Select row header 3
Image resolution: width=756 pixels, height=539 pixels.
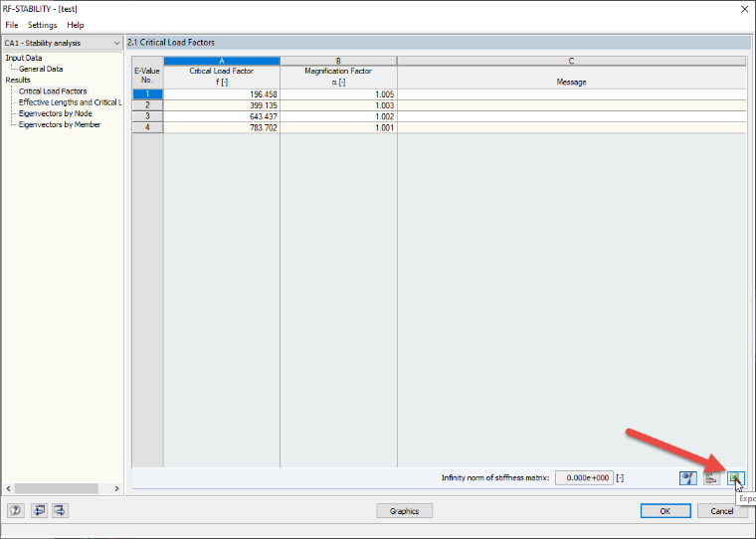tap(147, 116)
